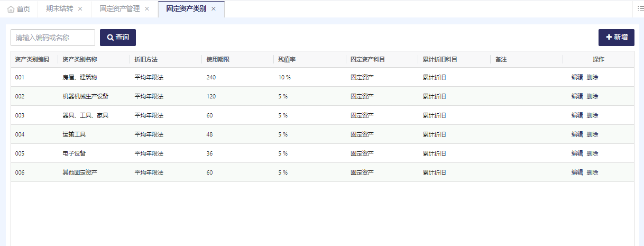Screen dimensions: 644x246
Task: Select the 机器机械生产设备 name cell
Action: (x=86, y=96)
